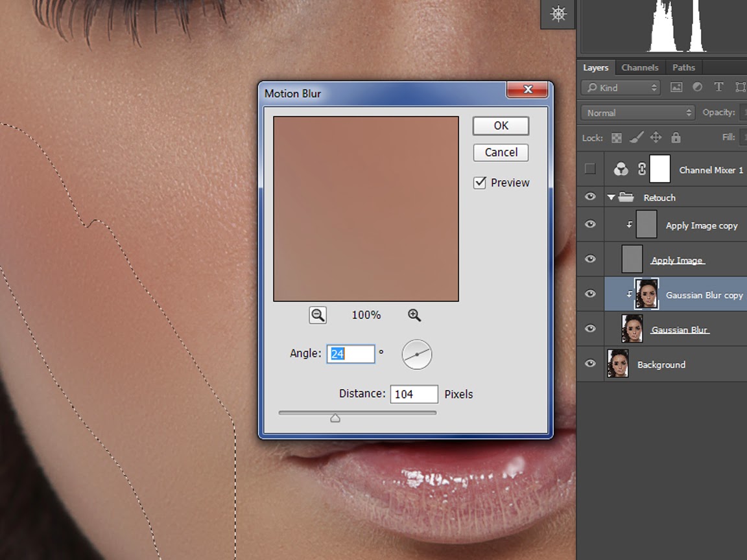Hide the Gaussian Blur layer

[x=590, y=328]
